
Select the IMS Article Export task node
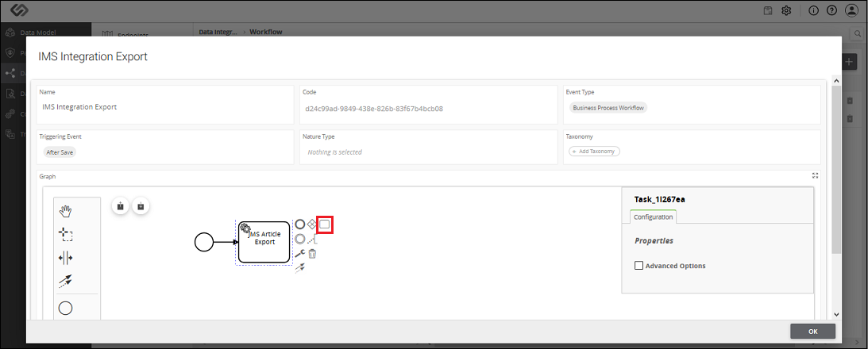click(264, 242)
